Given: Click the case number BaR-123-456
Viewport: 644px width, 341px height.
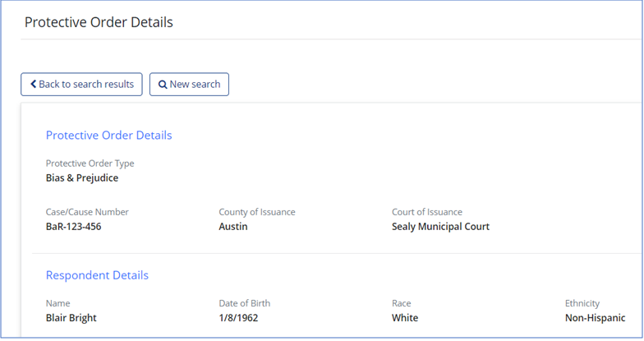Looking at the screenshot, I should click(x=74, y=227).
